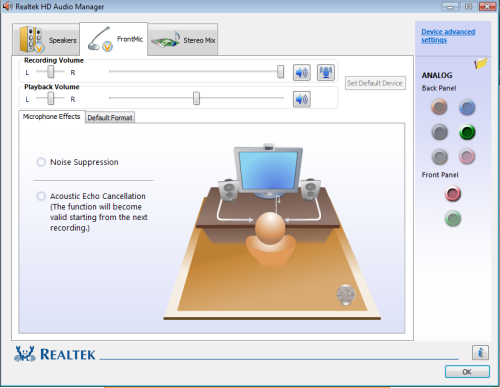The width and height of the screenshot is (500, 388).
Task: Click the green front panel headphone jack
Action: [453, 219]
